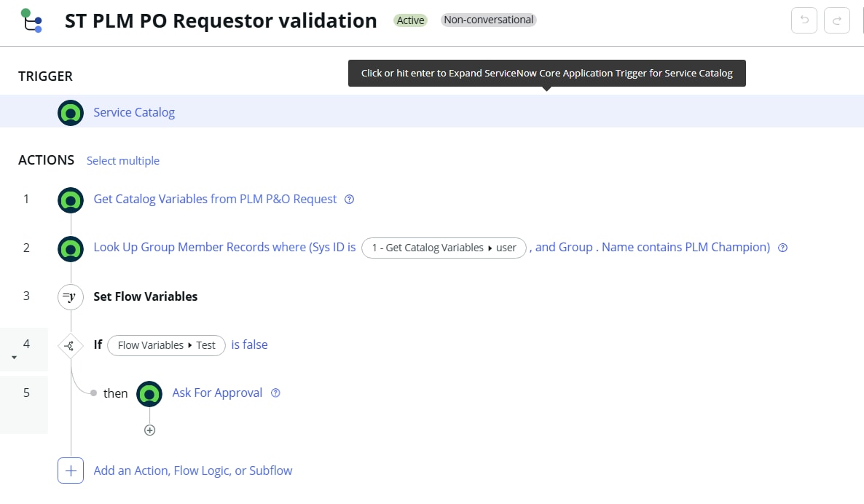Open the Flow Variables Test pill in the If condition
The height and width of the screenshot is (504, 864).
pos(166,345)
